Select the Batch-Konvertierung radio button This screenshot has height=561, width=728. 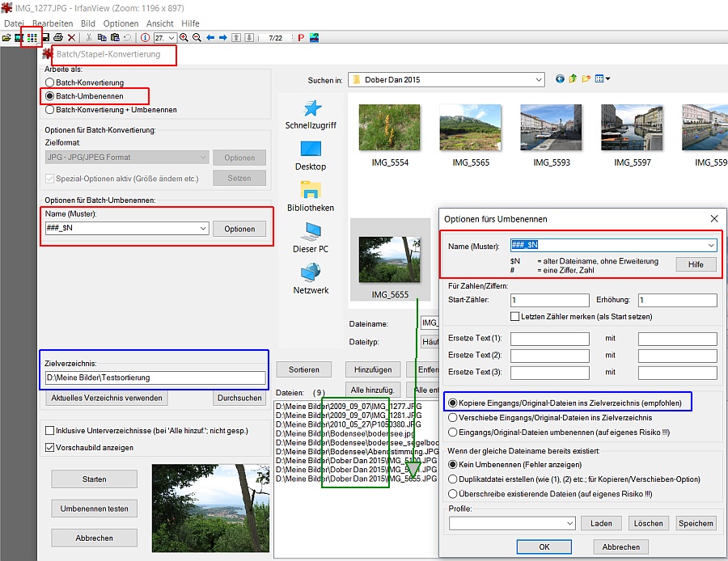(x=50, y=83)
